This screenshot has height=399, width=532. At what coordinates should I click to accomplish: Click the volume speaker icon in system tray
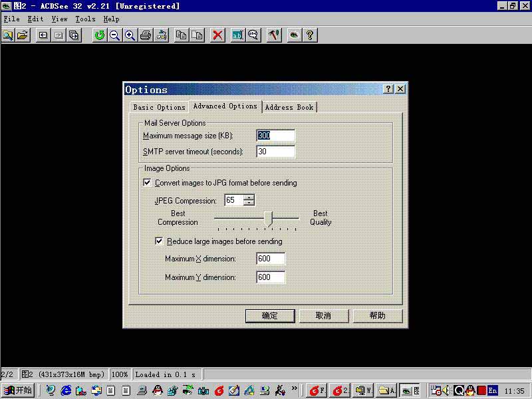click(447, 390)
